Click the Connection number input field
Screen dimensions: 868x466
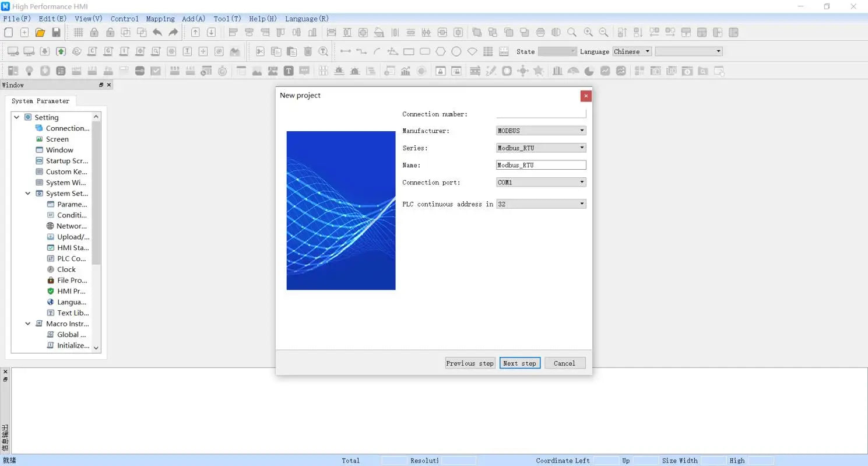[541, 114]
